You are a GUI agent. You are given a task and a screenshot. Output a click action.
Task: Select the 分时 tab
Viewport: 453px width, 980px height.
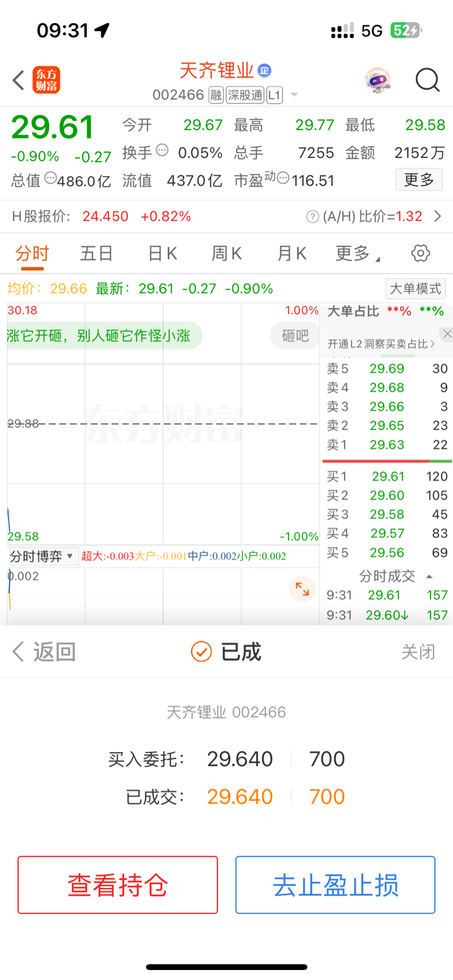pos(32,254)
